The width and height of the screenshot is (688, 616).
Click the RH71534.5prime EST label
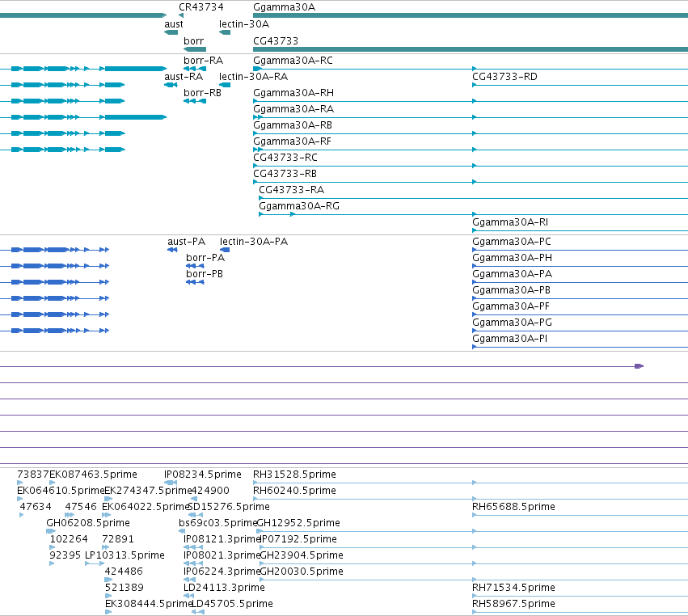coord(513,588)
